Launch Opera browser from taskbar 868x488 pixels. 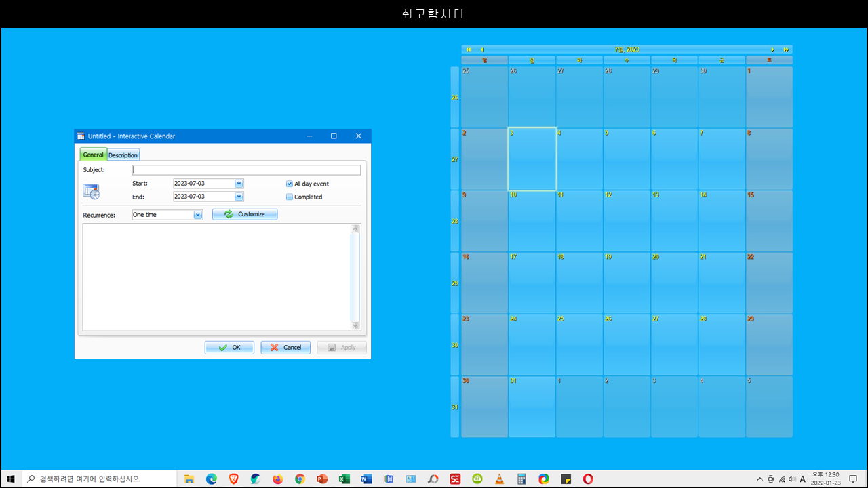(x=588, y=479)
